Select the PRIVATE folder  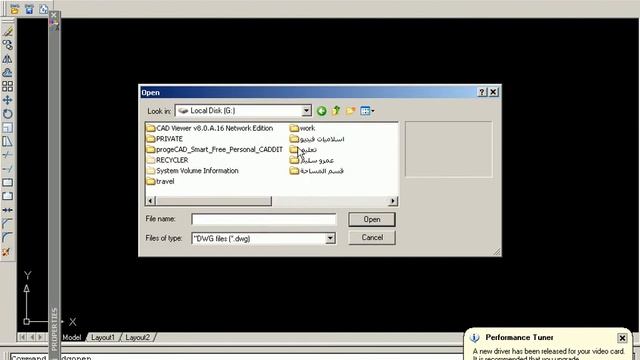click(x=164, y=139)
